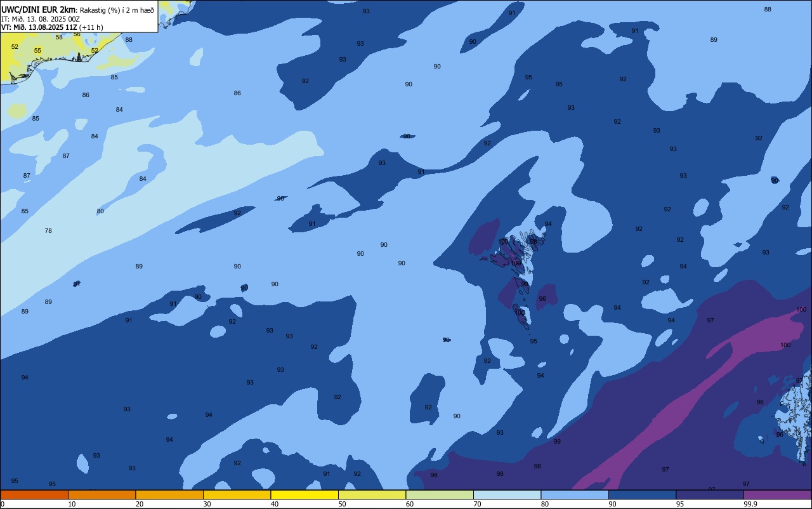Choose the 80–90 light blue legend swatch

575,494
